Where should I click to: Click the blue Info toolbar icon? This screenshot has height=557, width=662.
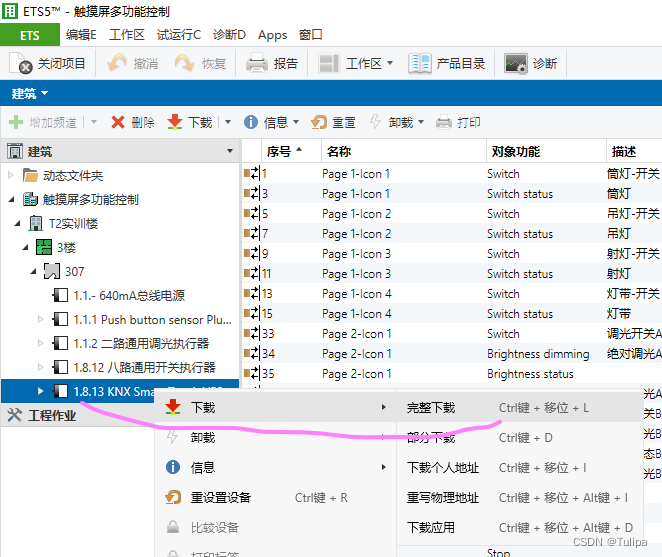(x=251, y=122)
